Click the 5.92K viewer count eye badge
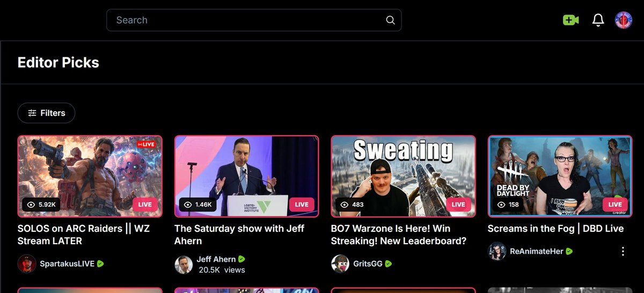Image resolution: width=644 pixels, height=293 pixels. coord(42,204)
